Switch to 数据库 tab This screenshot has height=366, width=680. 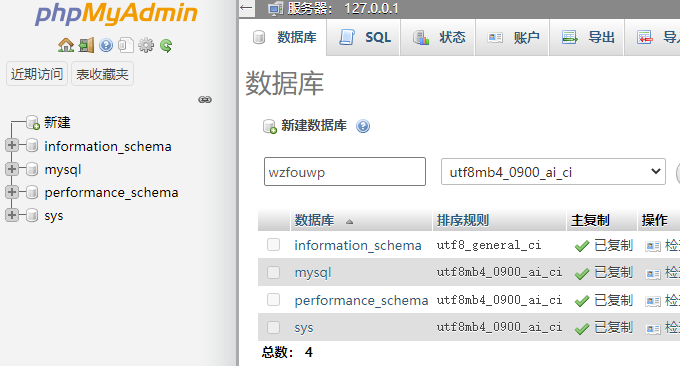[x=283, y=37]
